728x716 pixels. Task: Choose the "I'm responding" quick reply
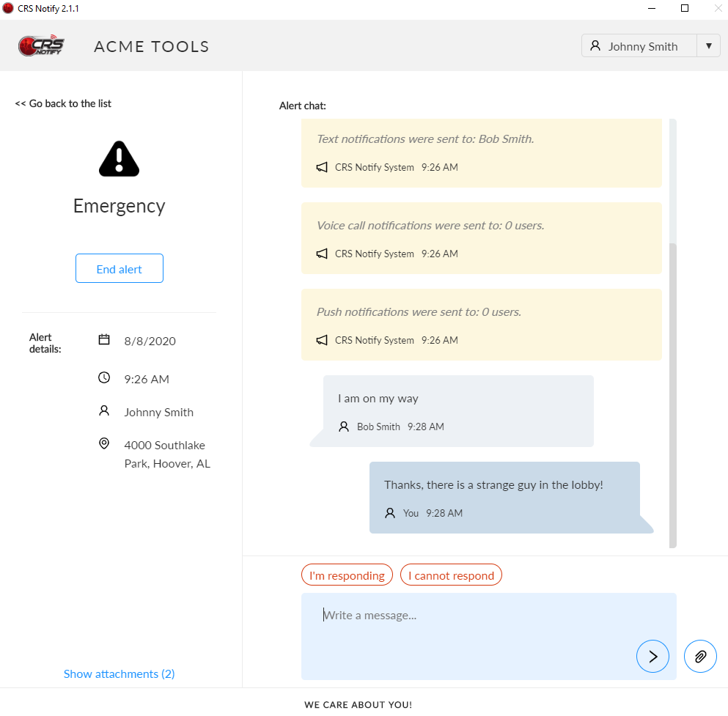point(347,575)
